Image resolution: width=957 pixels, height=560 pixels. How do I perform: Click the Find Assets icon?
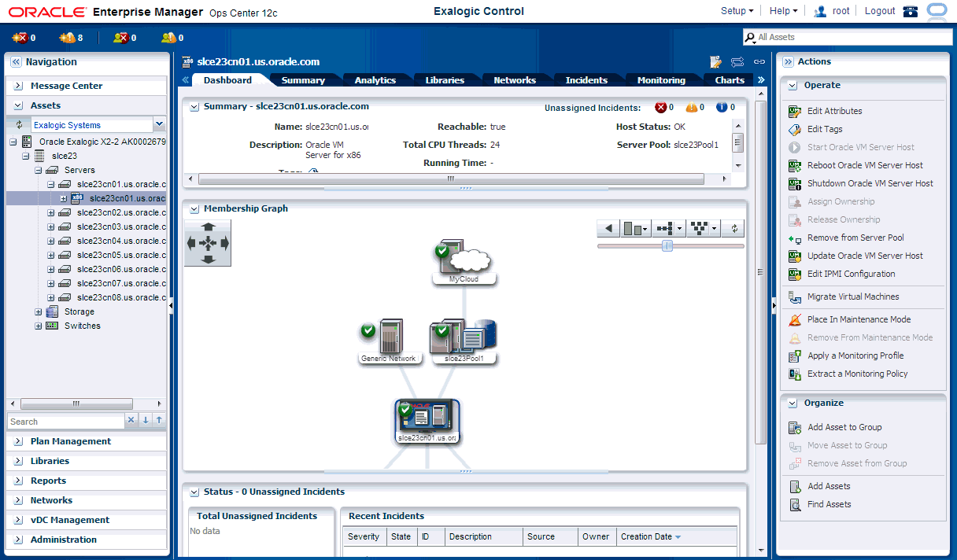[x=794, y=504]
